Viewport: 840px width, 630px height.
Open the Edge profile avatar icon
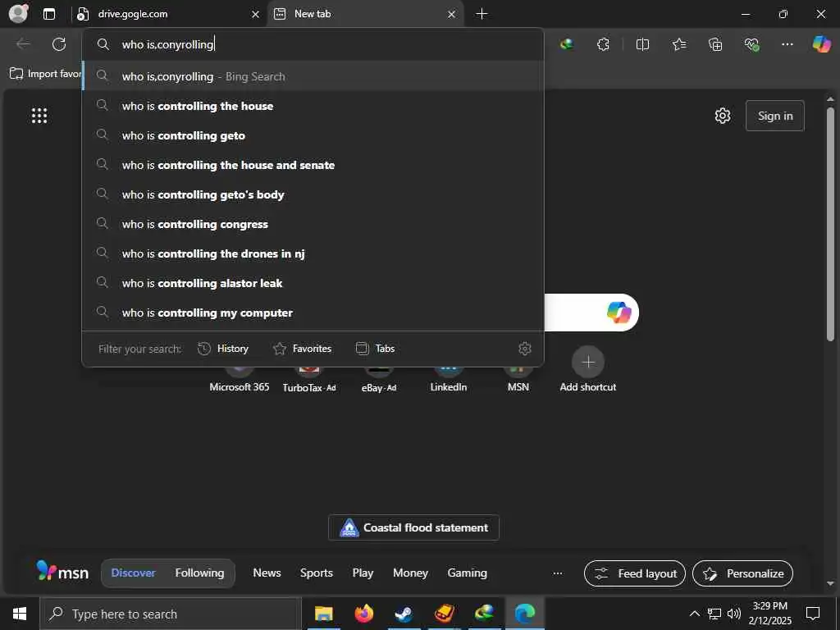click(18, 13)
